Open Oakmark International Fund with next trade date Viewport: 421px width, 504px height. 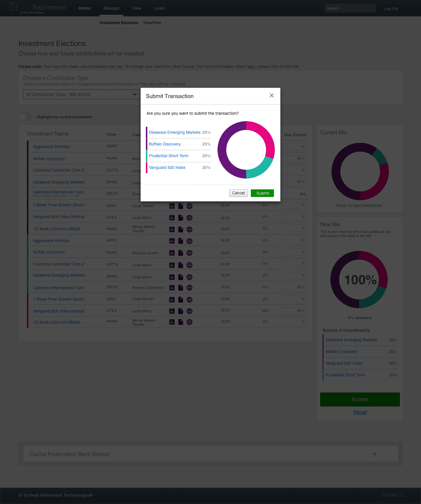coord(58,192)
